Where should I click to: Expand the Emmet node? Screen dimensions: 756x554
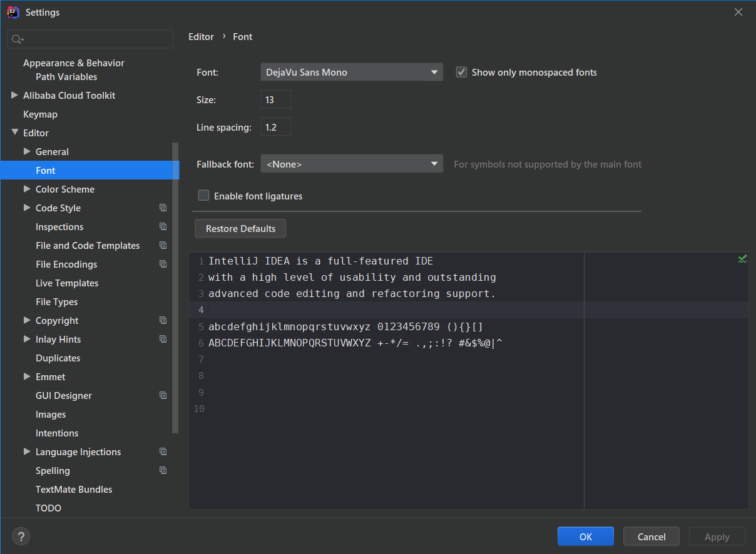click(x=27, y=376)
